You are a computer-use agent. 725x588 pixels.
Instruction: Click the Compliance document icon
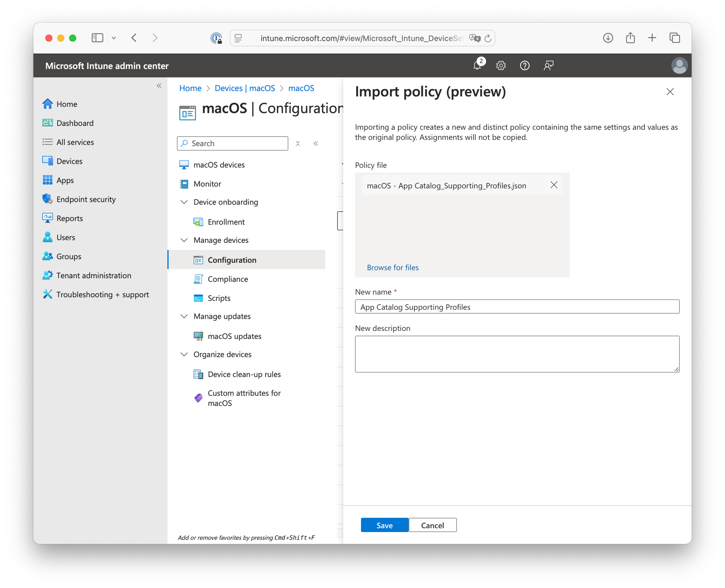click(198, 279)
